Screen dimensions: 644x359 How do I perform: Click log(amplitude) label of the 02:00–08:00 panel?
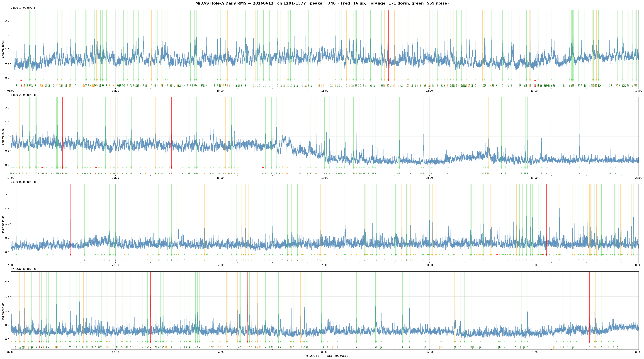click(x=3, y=310)
